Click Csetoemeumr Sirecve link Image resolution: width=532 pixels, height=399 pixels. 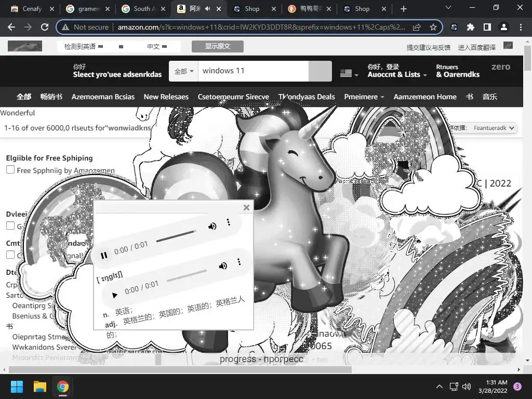[233, 97]
